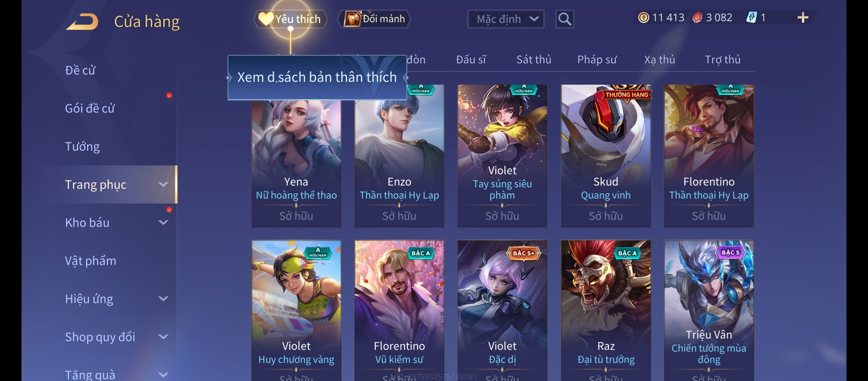Tap the golden back arrow icon
Image resolution: width=868 pixels, height=381 pixels.
pyautogui.click(x=82, y=22)
